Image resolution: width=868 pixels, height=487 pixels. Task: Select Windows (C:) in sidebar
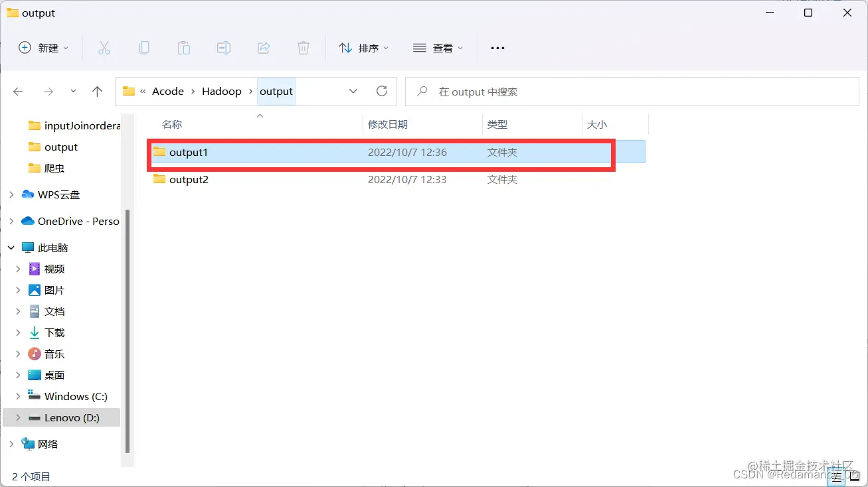[x=68, y=396]
